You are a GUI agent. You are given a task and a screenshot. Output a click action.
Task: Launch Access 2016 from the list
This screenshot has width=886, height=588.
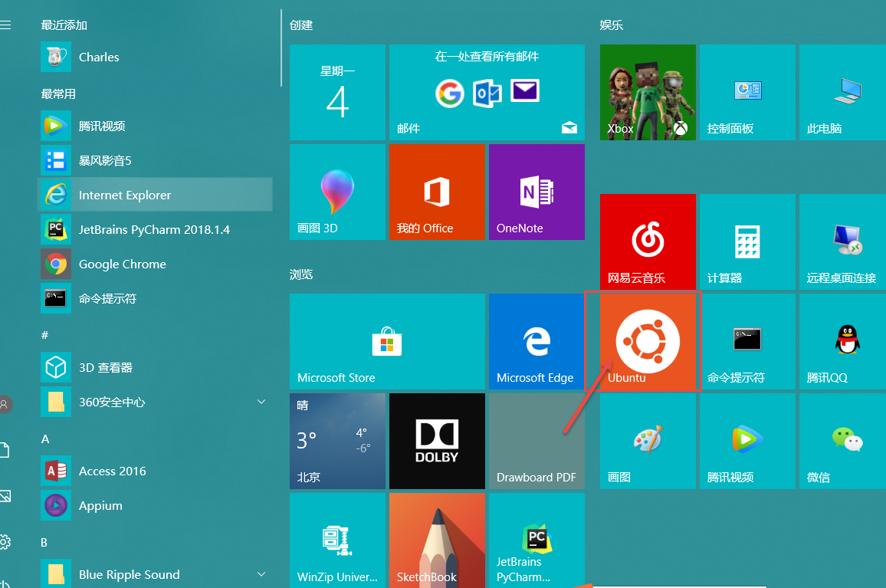click(156, 471)
